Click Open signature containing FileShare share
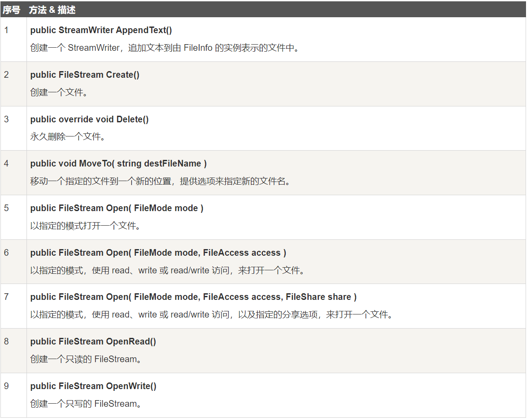The height and width of the screenshot is (420, 530). [193, 297]
